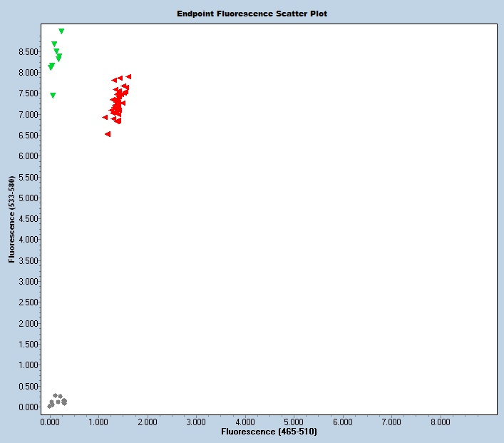Click the rightmost gray data point
The width and height of the screenshot is (504, 443).
[64, 402]
